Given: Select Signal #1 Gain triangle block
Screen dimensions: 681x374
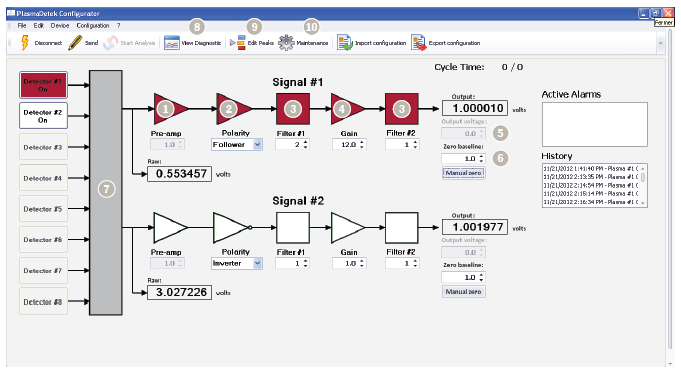Looking at the screenshot, I should pos(347,109).
